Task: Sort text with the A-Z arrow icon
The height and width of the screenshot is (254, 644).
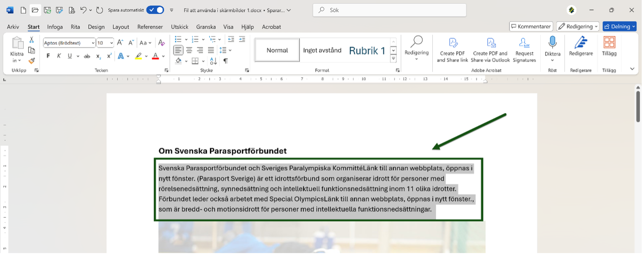Action: (x=213, y=61)
